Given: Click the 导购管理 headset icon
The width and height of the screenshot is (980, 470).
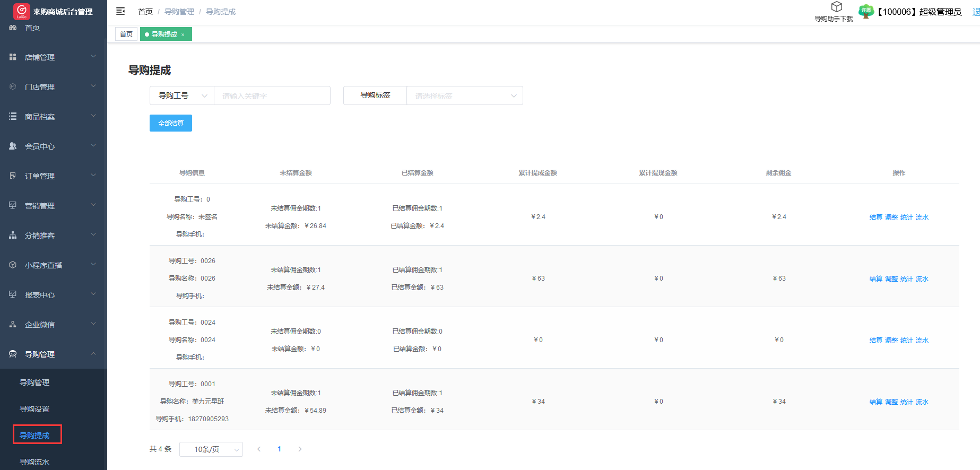Looking at the screenshot, I should [13, 354].
